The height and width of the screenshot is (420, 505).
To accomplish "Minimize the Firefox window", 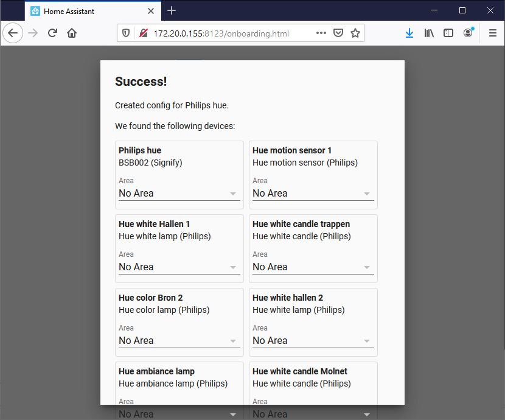I will 434,10.
